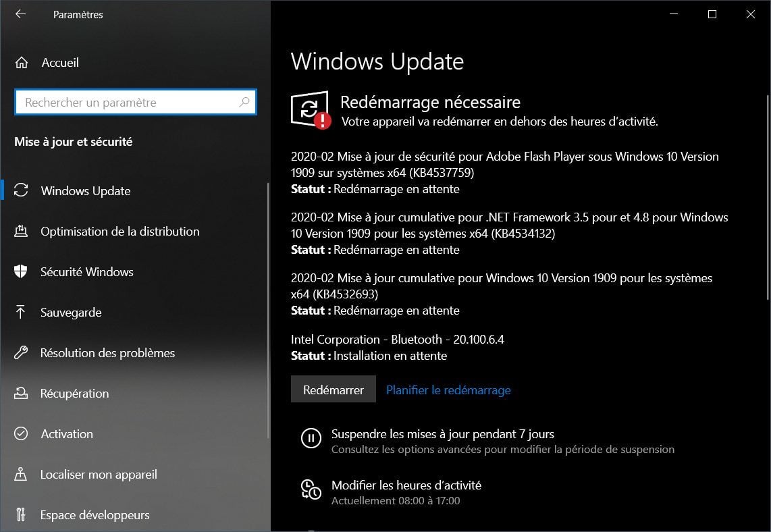Click the restart-required update status icon
This screenshot has width=771, height=532.
[x=311, y=109]
